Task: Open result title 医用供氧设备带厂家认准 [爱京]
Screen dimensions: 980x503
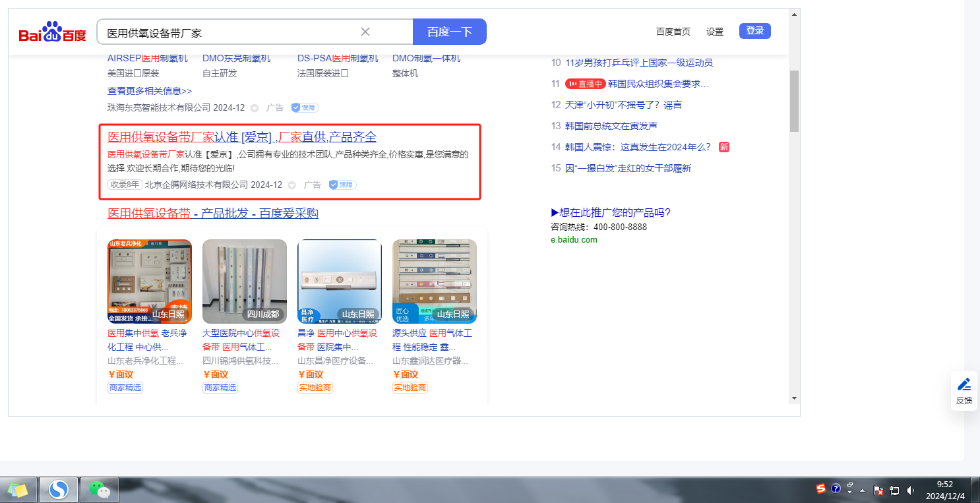Action: (x=242, y=137)
